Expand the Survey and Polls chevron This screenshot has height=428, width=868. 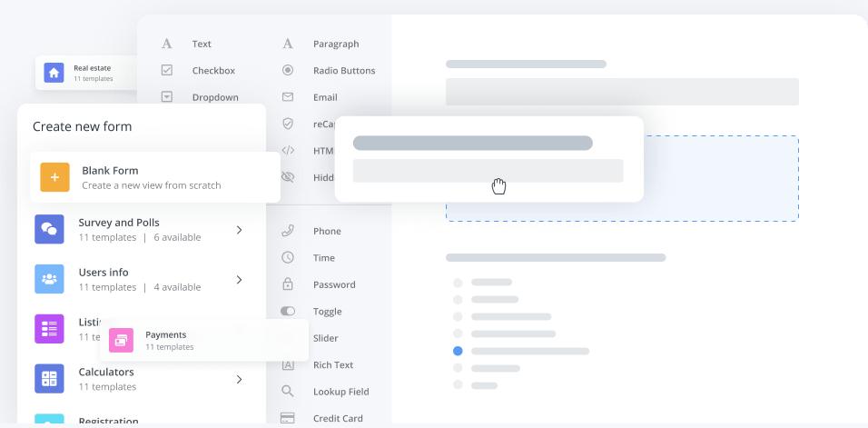pos(239,230)
